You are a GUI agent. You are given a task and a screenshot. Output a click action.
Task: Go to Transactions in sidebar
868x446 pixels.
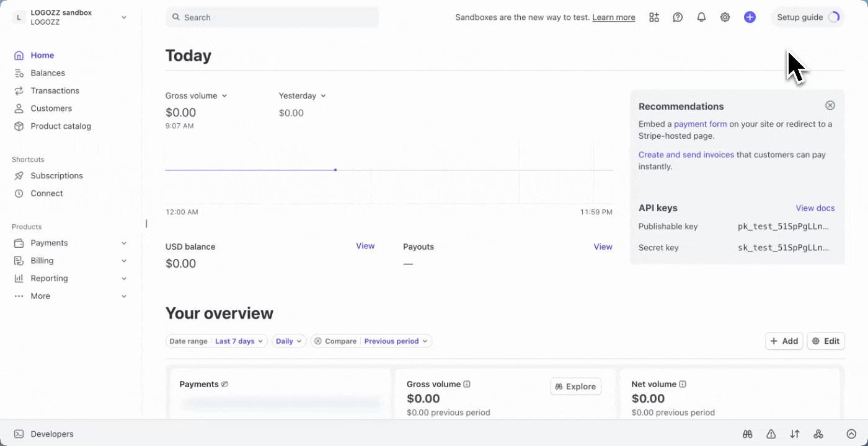55,90
